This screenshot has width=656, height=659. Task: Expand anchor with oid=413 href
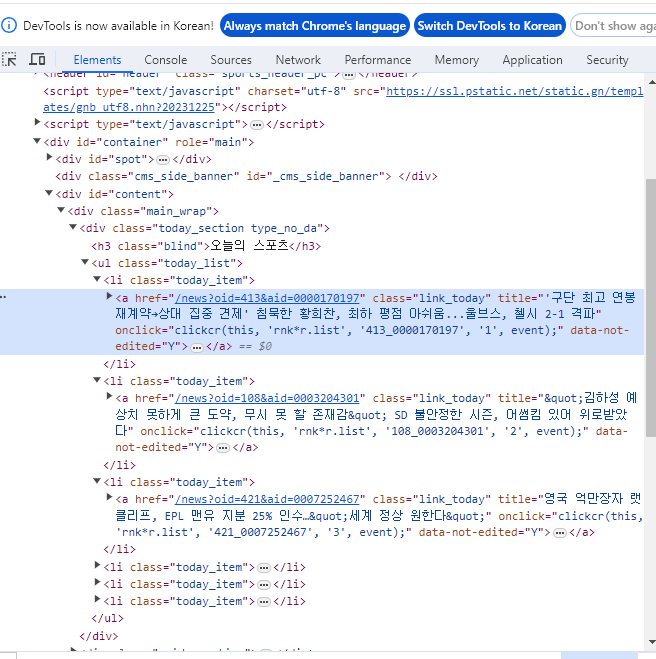(109, 296)
